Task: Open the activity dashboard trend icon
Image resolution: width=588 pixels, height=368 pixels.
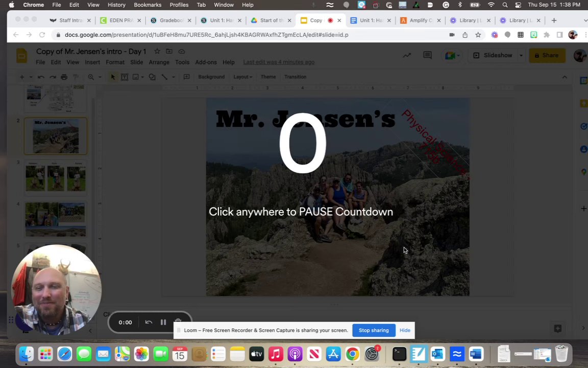Action: coord(407,55)
